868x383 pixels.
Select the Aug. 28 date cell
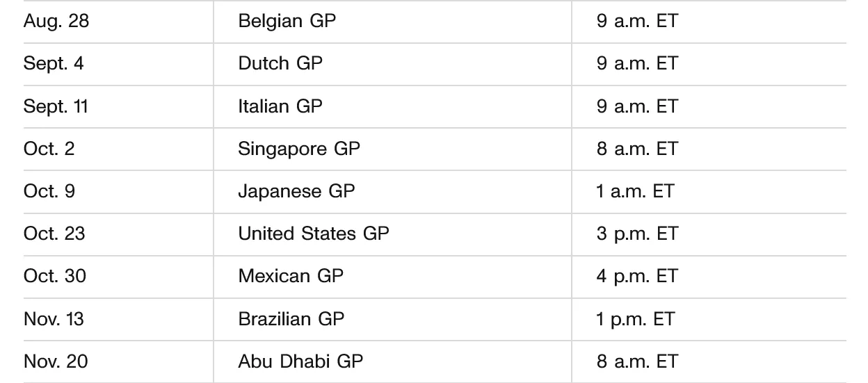click(x=56, y=21)
